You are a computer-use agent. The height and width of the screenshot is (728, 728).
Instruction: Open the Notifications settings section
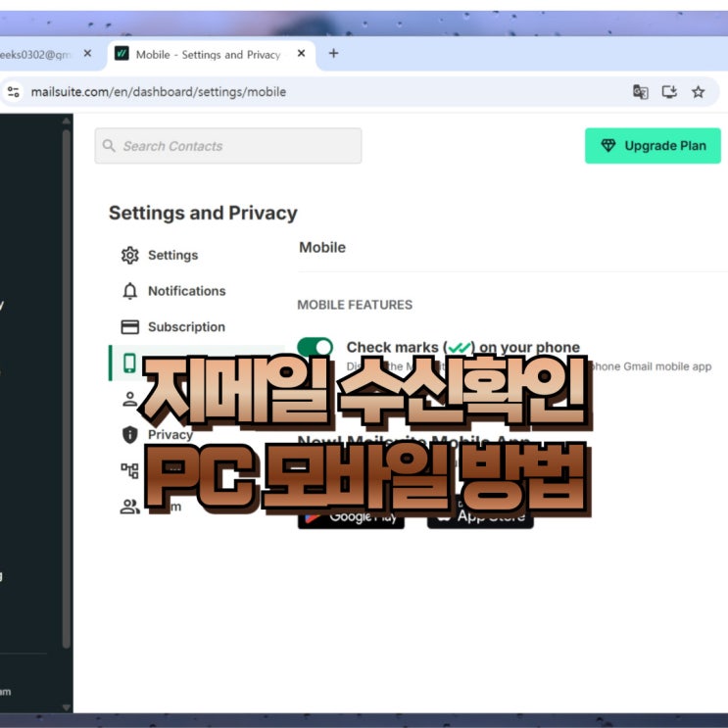(x=186, y=291)
